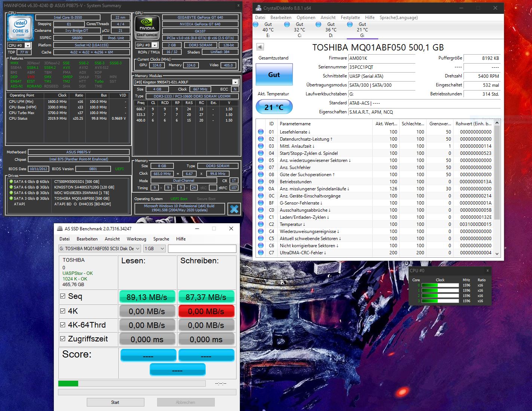Click the Core 3 clock usage bar
Screen dimensions: 532x411
click(440, 301)
